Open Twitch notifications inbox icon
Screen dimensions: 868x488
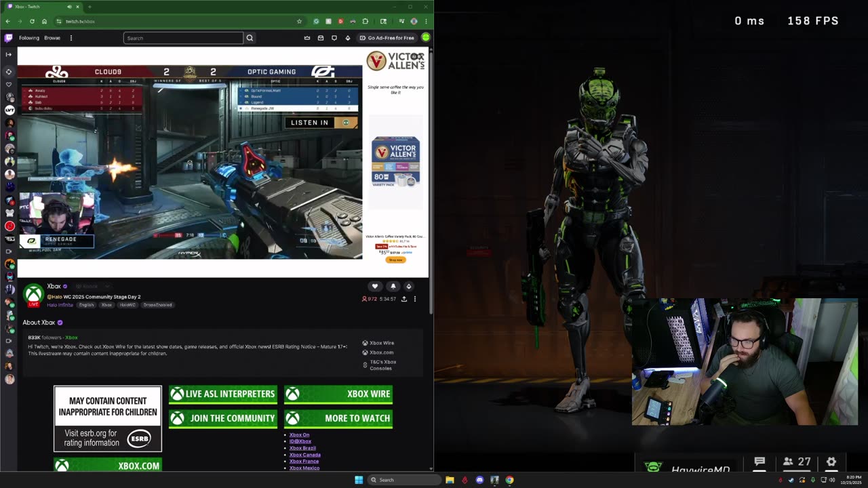click(x=321, y=38)
